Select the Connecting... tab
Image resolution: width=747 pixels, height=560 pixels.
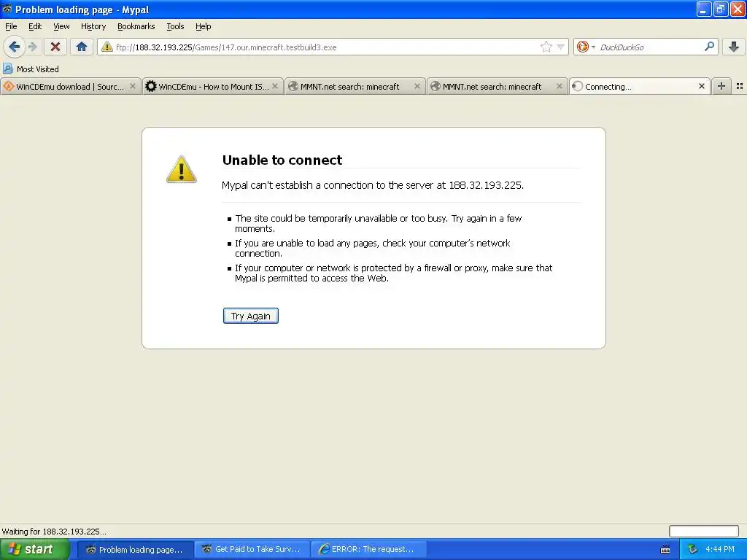pos(639,87)
